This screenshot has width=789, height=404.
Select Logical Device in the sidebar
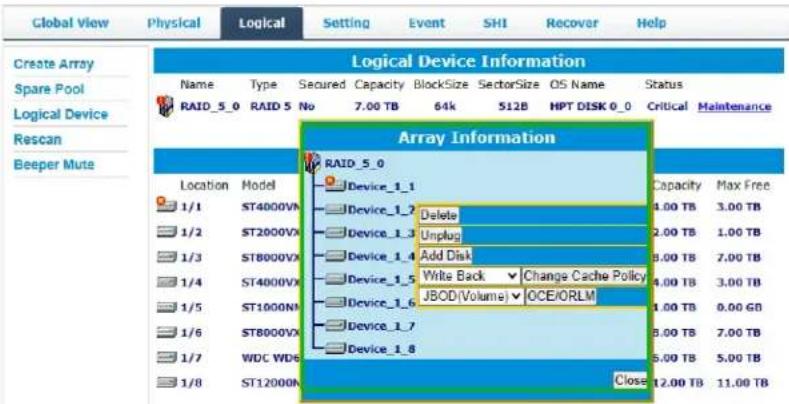(x=60, y=115)
